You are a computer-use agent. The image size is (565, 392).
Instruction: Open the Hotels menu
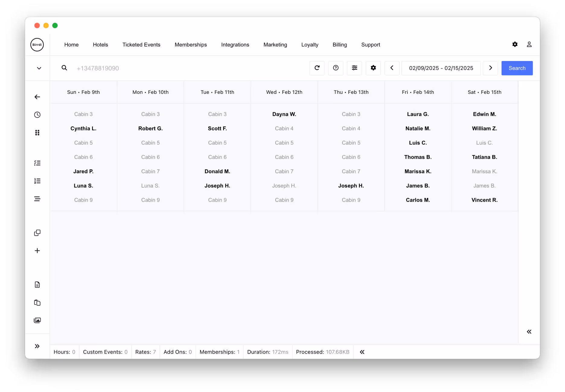tap(100, 45)
